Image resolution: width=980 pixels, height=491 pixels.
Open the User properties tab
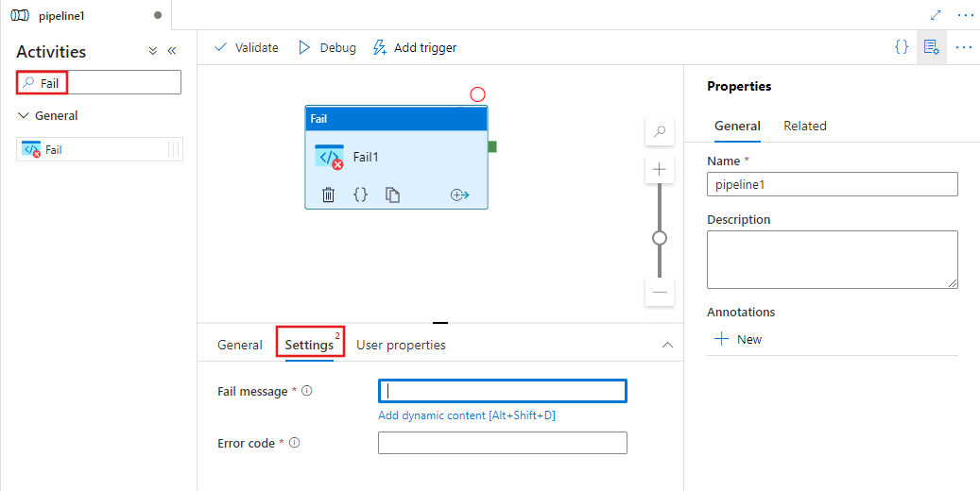point(402,345)
